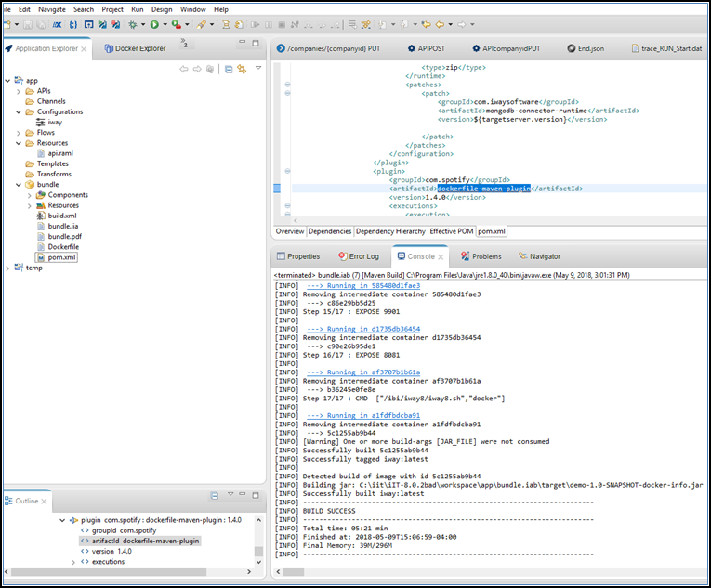This screenshot has width=711, height=588.
Task: Open the Error Log tab
Action: coord(359,256)
